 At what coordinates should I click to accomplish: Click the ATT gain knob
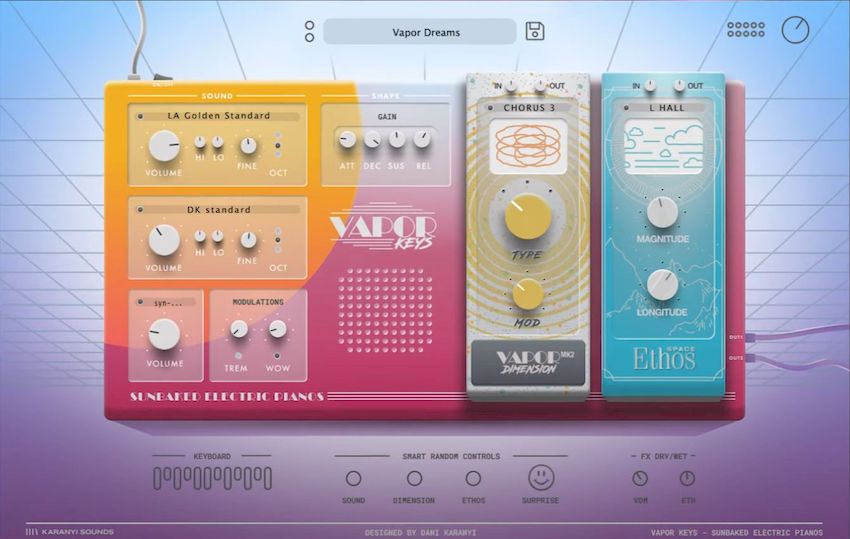click(347, 140)
